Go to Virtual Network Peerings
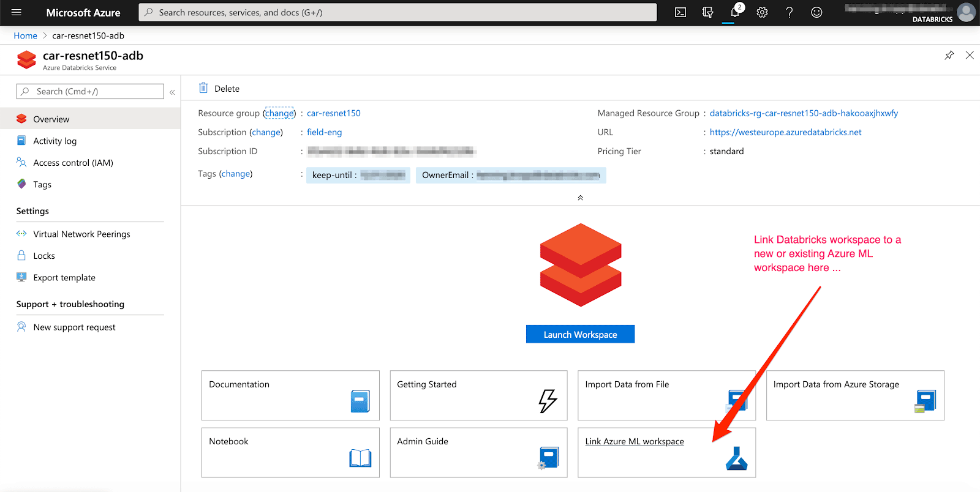The height and width of the screenshot is (492, 980). coord(81,234)
